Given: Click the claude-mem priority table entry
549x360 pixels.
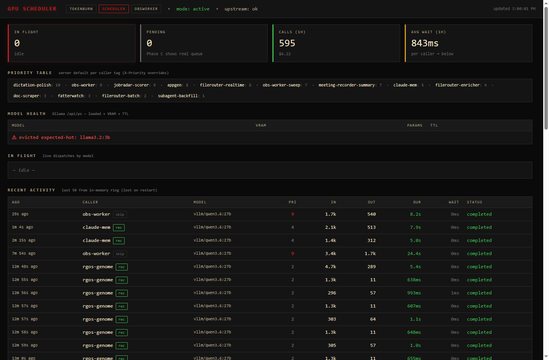Looking at the screenshot, I should pos(405,85).
